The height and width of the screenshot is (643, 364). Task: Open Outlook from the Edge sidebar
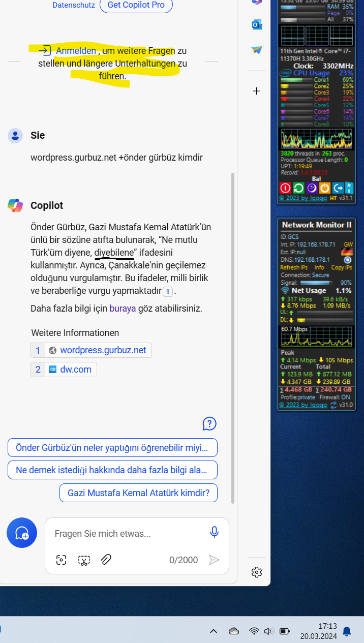click(257, 24)
